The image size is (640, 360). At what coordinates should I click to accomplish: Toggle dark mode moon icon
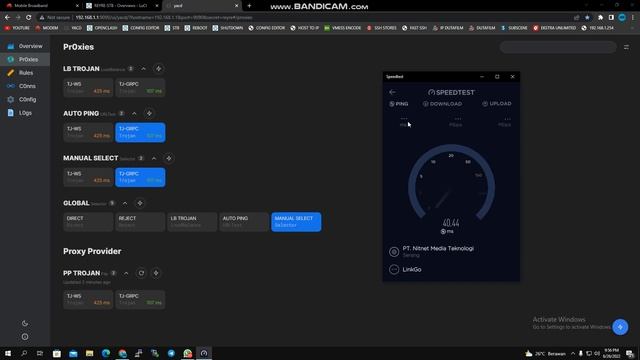pos(25,323)
